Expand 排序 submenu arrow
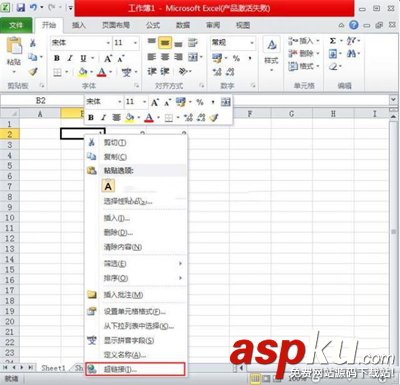 click(180, 278)
